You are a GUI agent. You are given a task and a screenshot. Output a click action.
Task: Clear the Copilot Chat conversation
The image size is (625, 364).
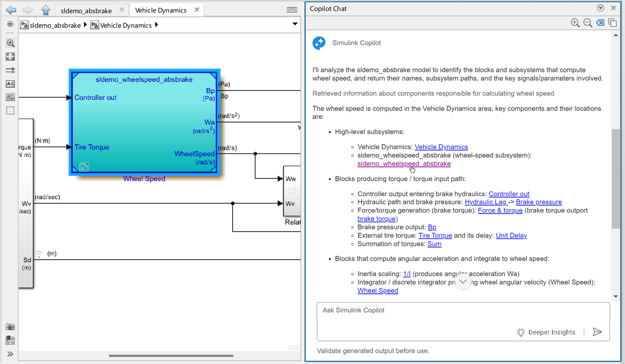600,22
